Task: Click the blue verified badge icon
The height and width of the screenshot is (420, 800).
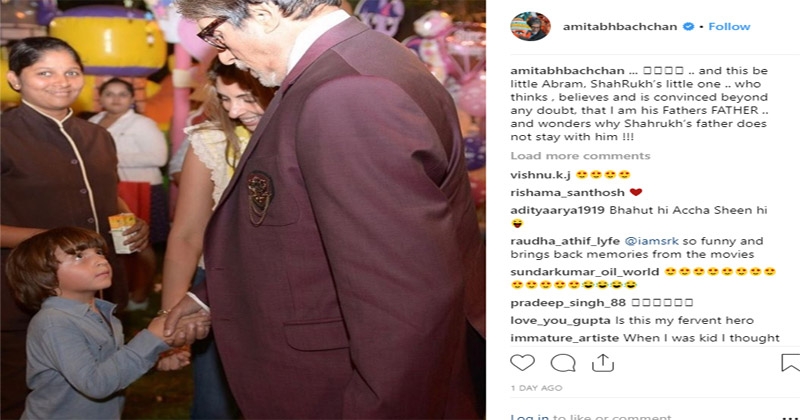Action: pyautogui.click(x=688, y=27)
